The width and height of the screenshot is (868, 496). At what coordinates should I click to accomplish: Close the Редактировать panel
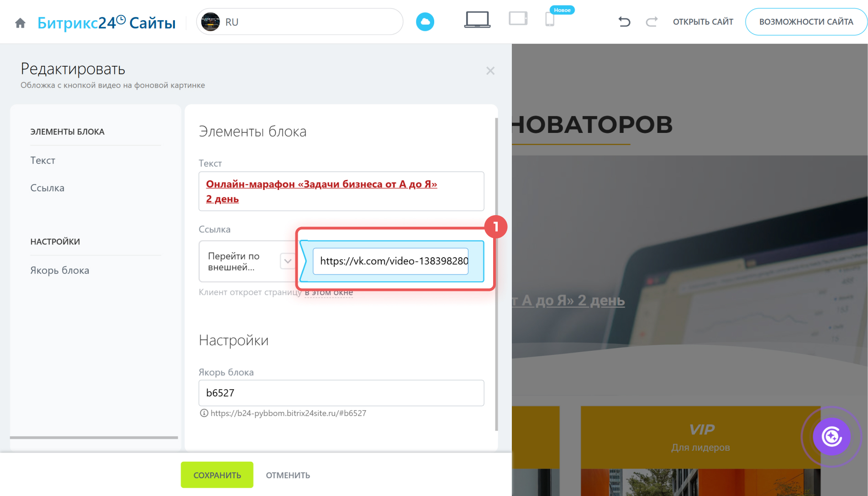(x=490, y=71)
